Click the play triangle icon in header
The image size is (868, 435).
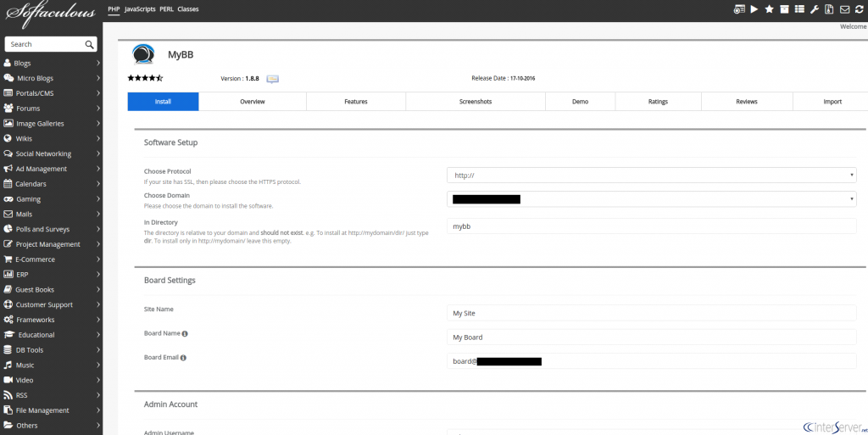pos(754,8)
